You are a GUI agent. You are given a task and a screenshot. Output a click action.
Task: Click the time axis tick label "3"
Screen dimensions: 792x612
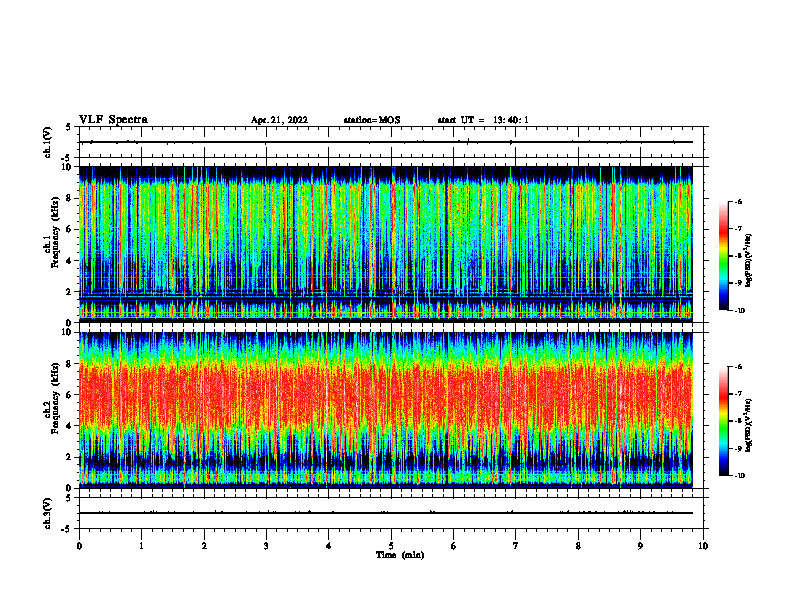[266, 546]
